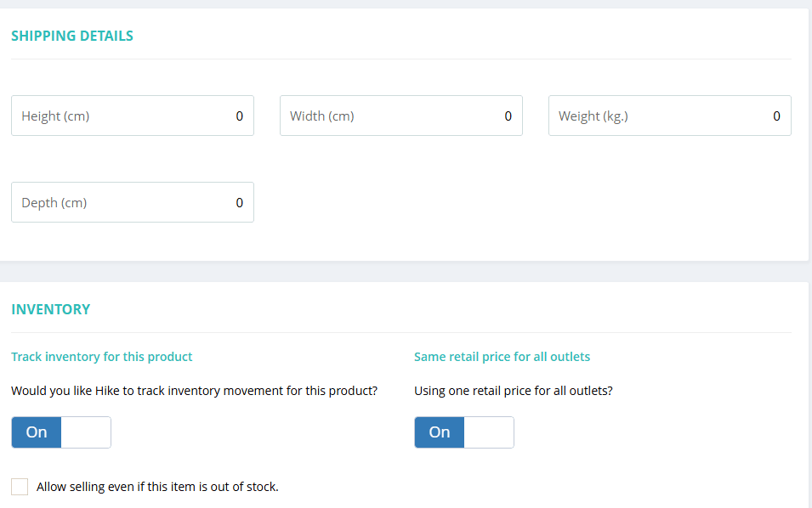Viewport: 812px width, 508px height.
Task: Click the 0 value in Height field
Action: pyautogui.click(x=239, y=116)
